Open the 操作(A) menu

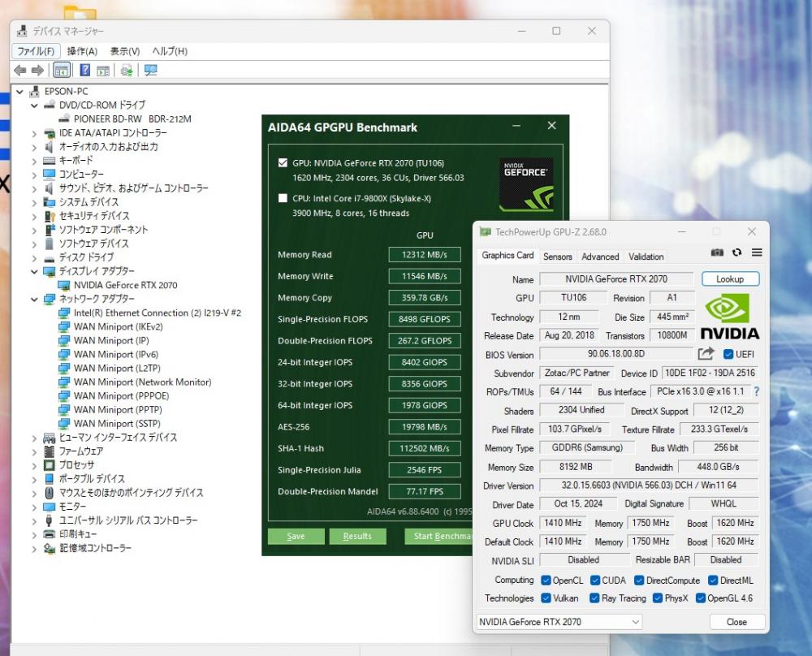click(x=82, y=51)
